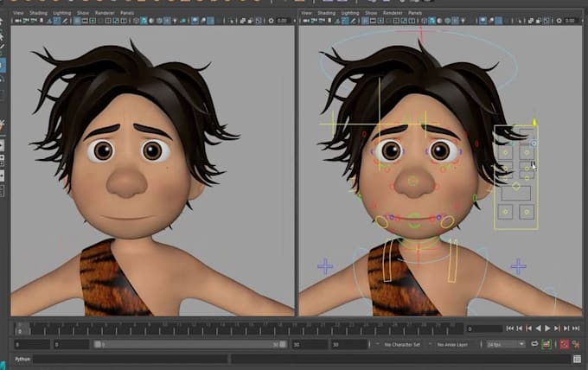This screenshot has height=370, width=588.
Task: Click Exposure icon in left viewport toolbar
Action: point(271,21)
